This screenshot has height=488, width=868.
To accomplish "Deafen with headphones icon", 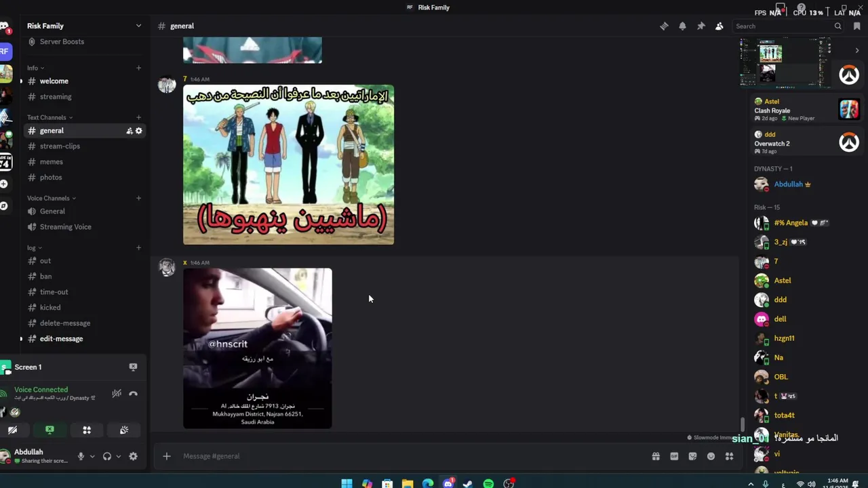I will 106,456.
